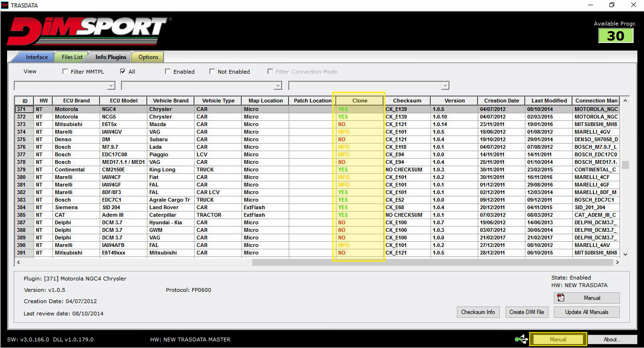Click the PDF icon on Manual button
This screenshot has height=348, width=644.
[561, 298]
